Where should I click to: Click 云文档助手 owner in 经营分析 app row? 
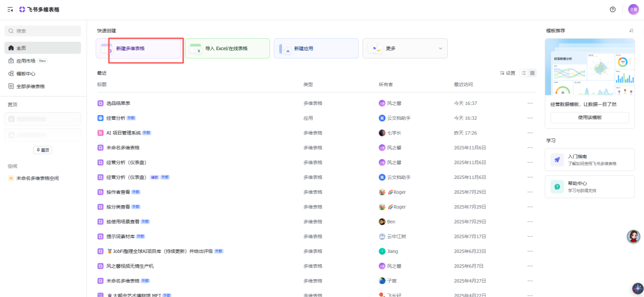[399, 118]
